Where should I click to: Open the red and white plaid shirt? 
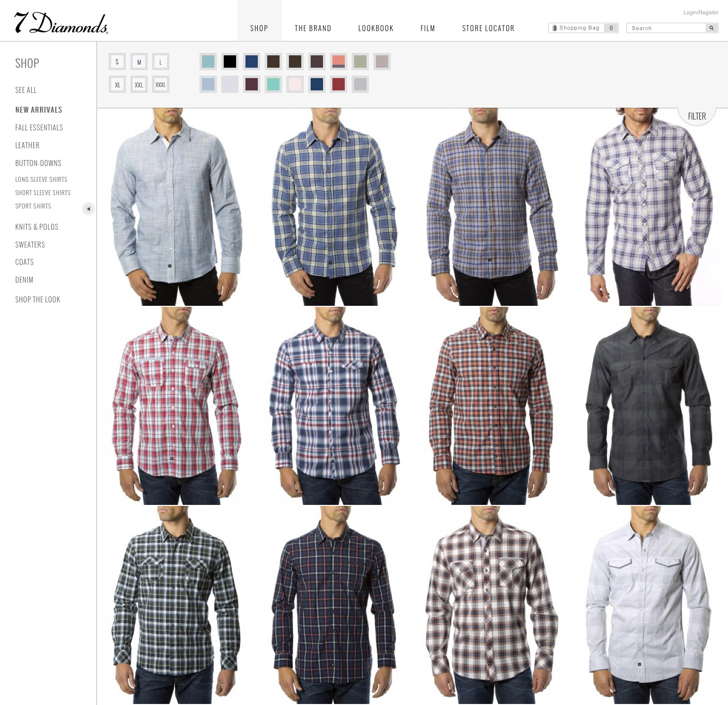click(176, 406)
